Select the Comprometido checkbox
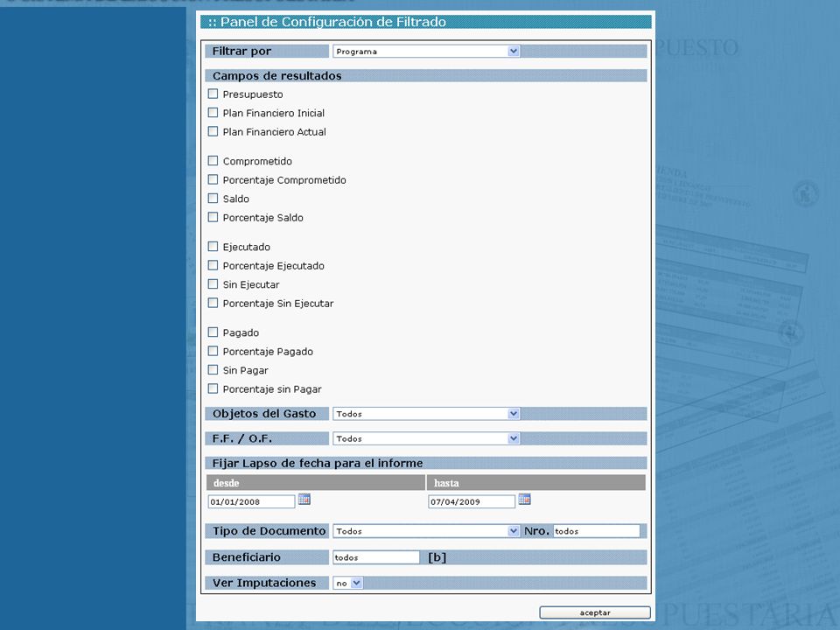Viewport: 840px width, 630px height. [x=213, y=161]
